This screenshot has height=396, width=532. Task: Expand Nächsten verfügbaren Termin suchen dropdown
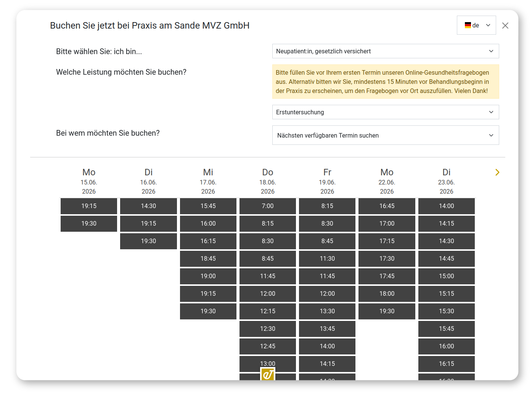tap(386, 135)
